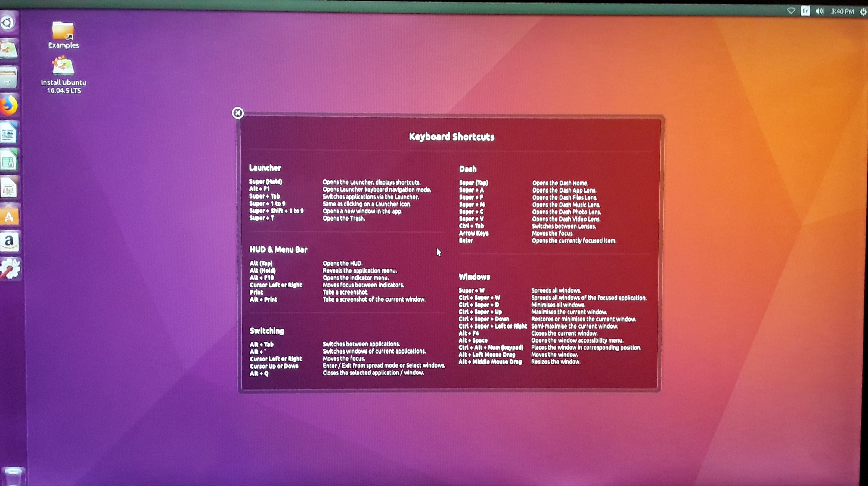Click the 'Super + W' shortcut text
868x486 pixels.
(x=472, y=290)
